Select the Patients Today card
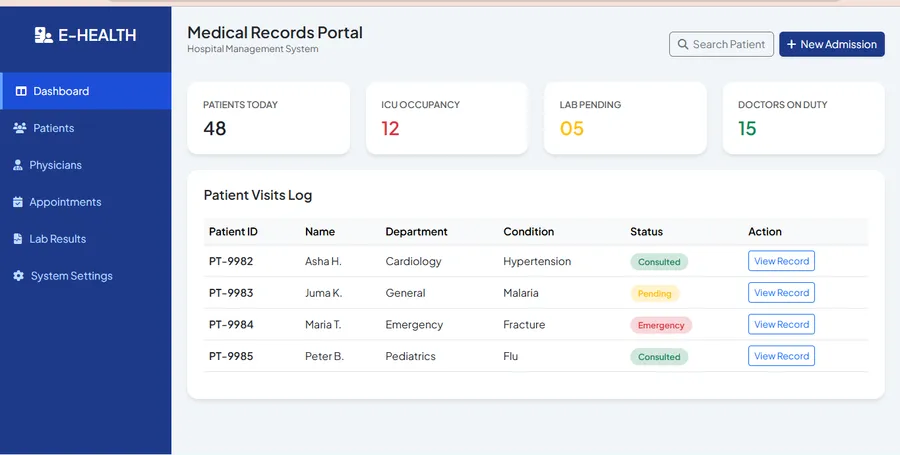The height and width of the screenshot is (455, 900). (269, 118)
